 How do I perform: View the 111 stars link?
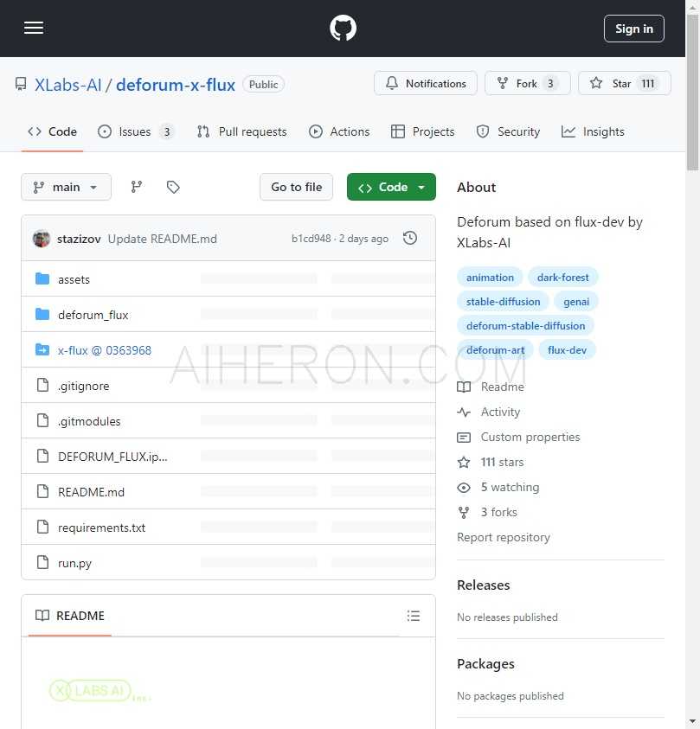pos(491,462)
